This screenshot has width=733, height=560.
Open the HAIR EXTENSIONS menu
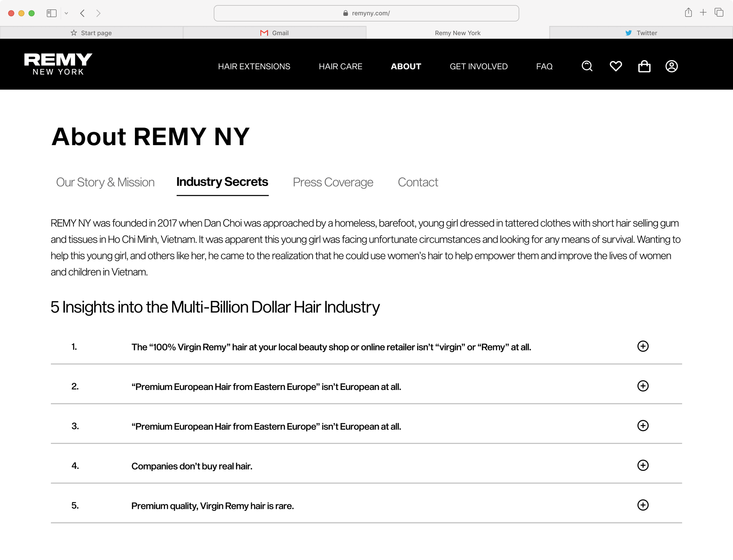click(254, 66)
